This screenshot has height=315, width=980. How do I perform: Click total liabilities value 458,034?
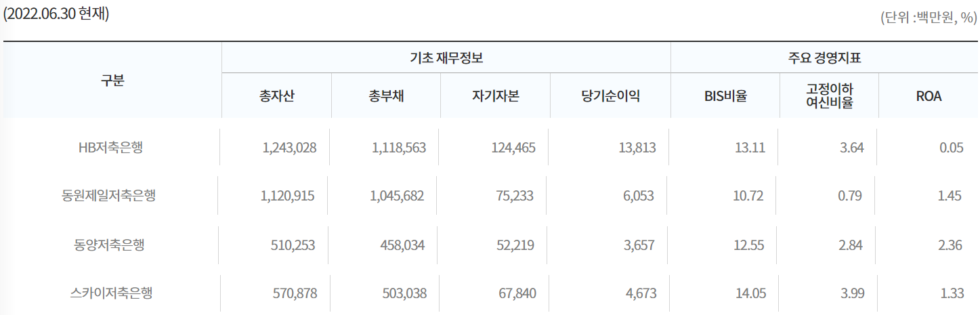(402, 245)
